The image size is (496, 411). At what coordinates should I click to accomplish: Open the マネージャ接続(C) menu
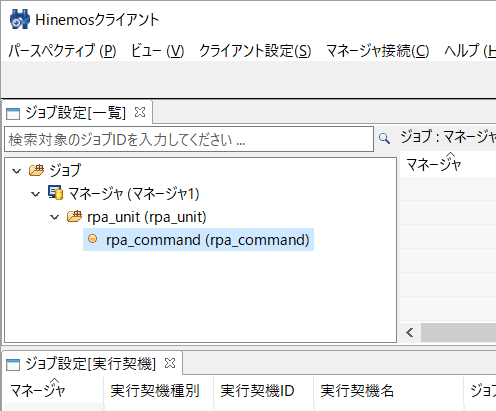click(x=378, y=51)
